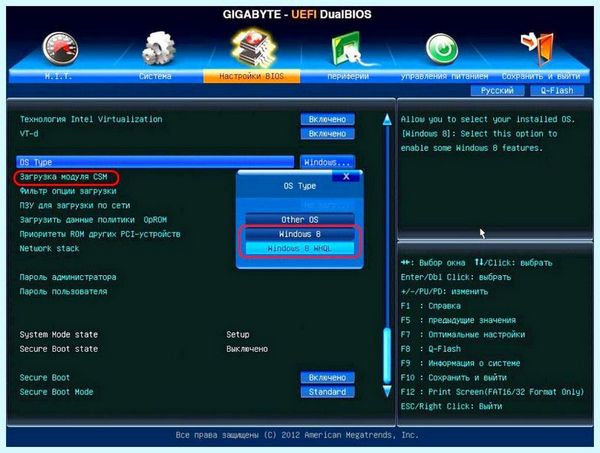Select Загрузка модуля CSM setting
Image resolution: width=600 pixels, height=453 pixels.
[64, 177]
